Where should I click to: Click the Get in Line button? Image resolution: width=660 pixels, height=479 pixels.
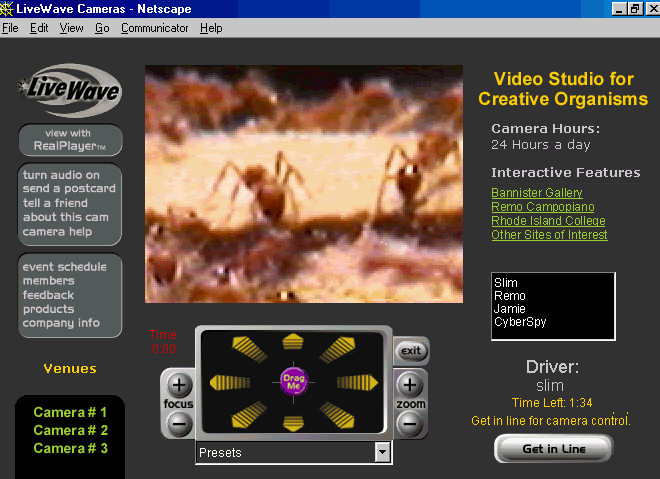(554, 449)
